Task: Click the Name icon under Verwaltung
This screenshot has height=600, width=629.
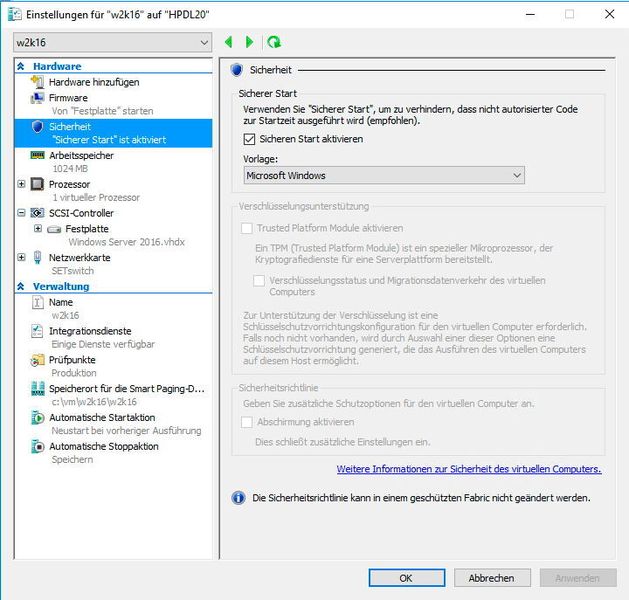Action: click(37, 302)
